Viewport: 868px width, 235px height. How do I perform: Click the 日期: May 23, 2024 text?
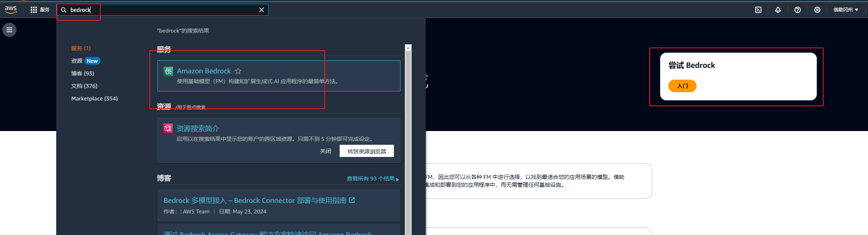click(x=243, y=211)
